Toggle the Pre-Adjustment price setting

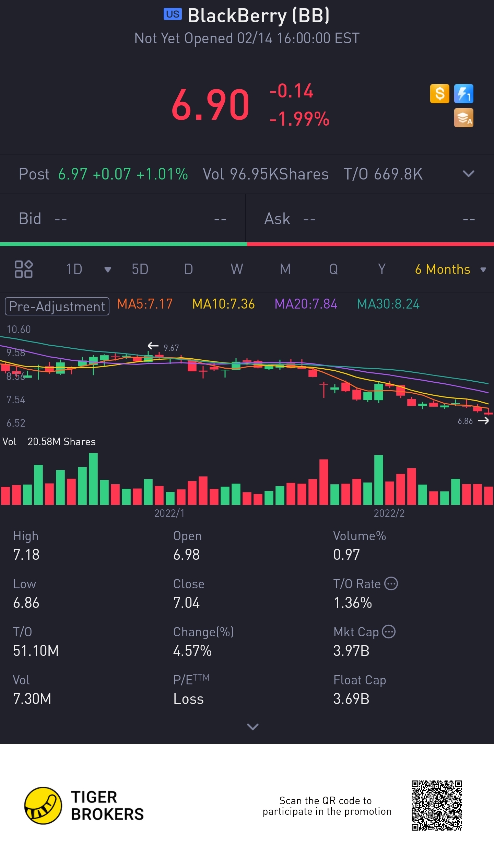(x=57, y=306)
